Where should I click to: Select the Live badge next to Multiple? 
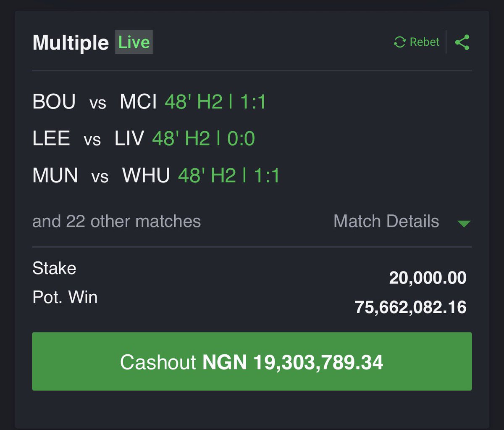pos(134,42)
